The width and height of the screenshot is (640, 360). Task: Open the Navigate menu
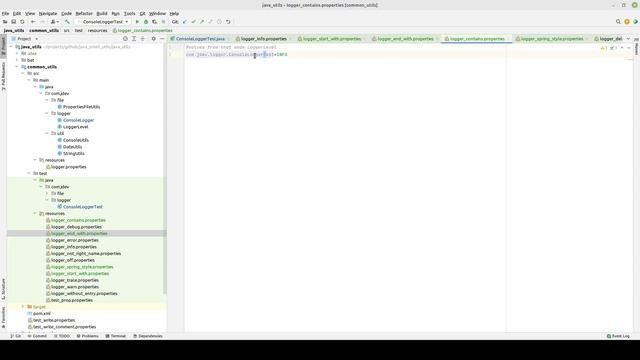pyautogui.click(x=48, y=13)
